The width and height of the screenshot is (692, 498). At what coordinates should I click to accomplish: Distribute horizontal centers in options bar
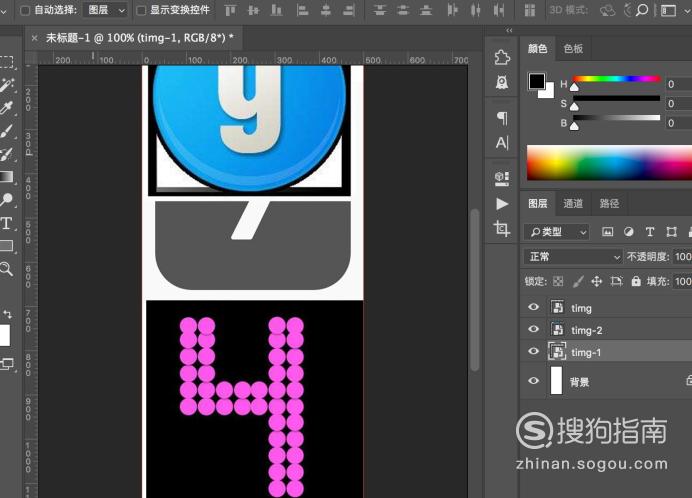click(475, 10)
